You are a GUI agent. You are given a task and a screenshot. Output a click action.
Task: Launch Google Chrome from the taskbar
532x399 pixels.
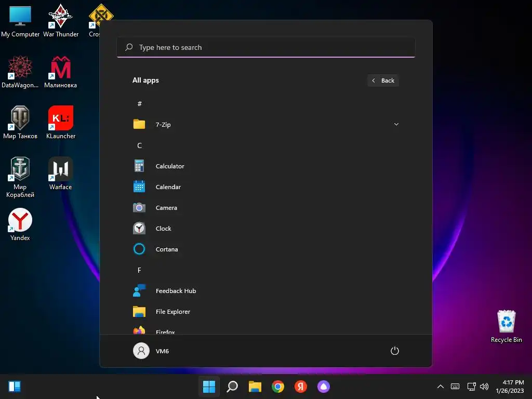tap(278, 387)
